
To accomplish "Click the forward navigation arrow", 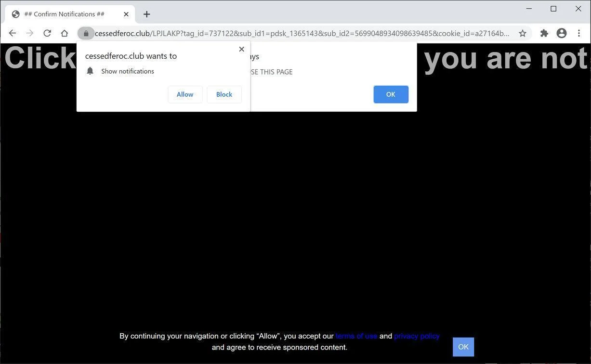I will pos(30,33).
